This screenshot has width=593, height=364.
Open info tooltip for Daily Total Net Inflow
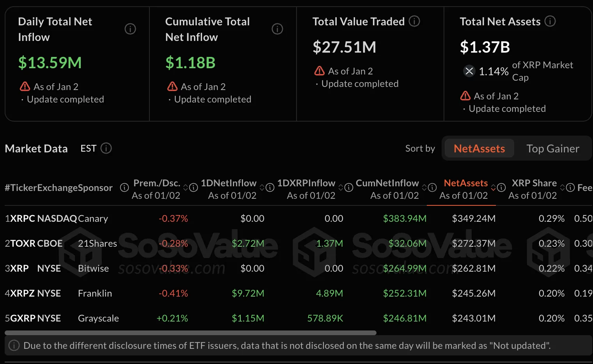(x=130, y=29)
